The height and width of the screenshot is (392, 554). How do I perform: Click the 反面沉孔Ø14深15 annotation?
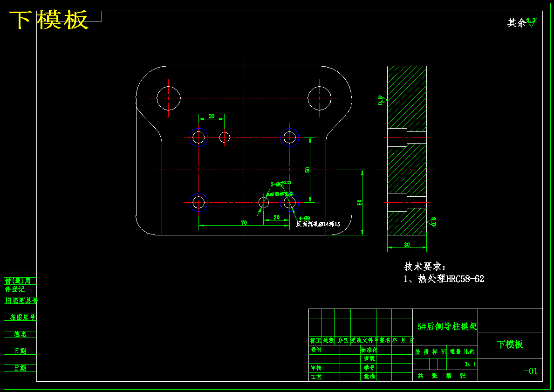pos(318,224)
